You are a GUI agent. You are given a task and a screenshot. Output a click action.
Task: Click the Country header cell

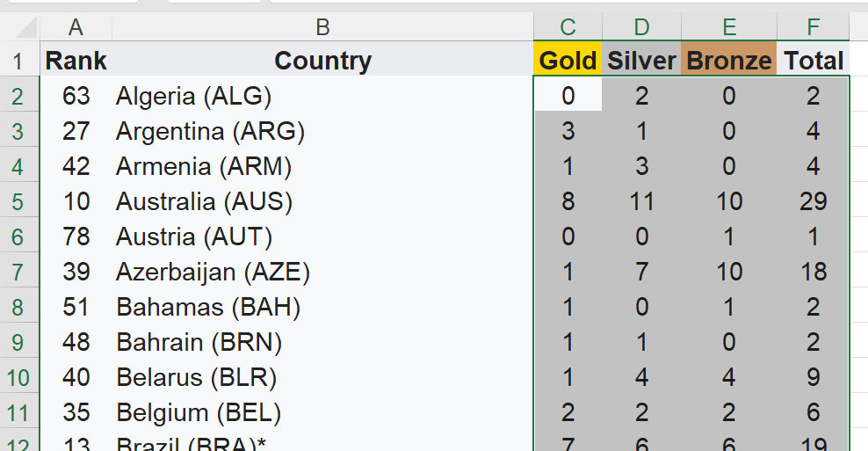pyautogui.click(x=322, y=59)
